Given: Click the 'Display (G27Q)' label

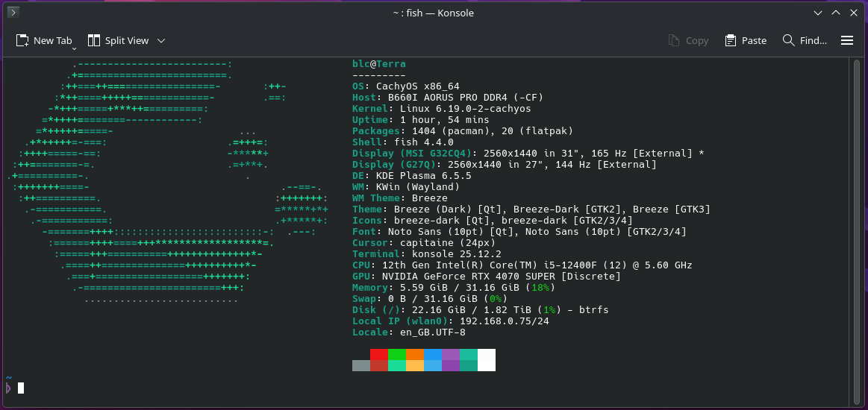Looking at the screenshot, I should [394, 165].
